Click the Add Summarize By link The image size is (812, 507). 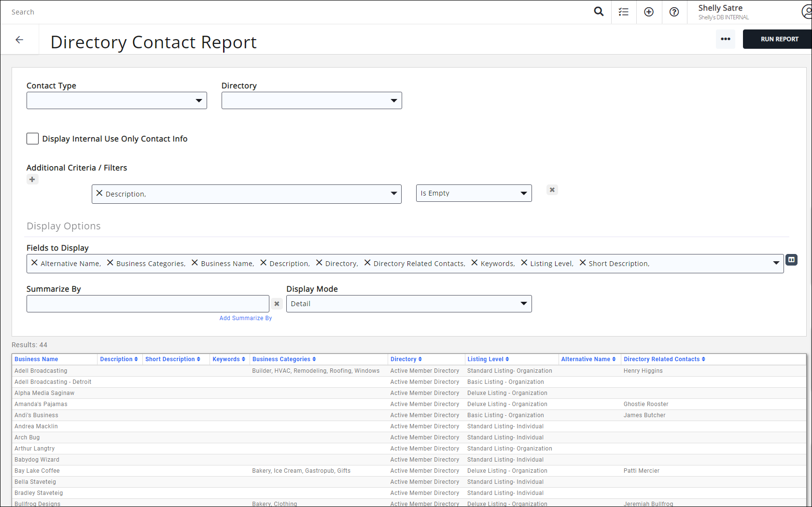coord(245,318)
